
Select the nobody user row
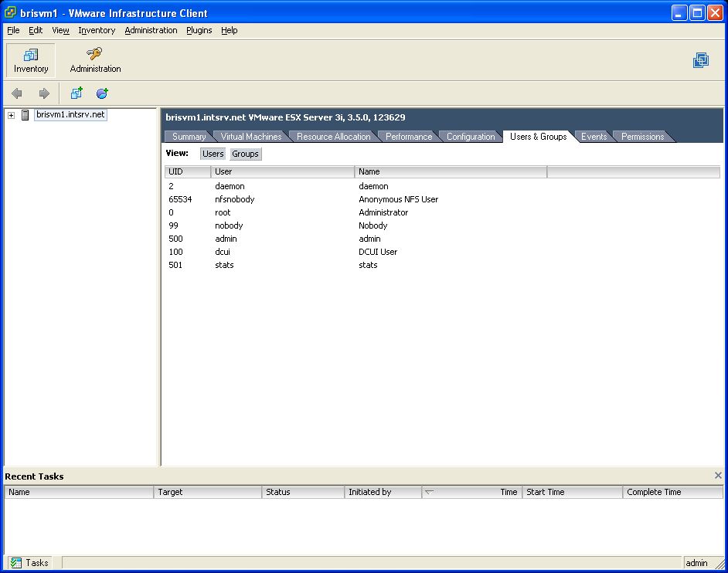pos(442,225)
